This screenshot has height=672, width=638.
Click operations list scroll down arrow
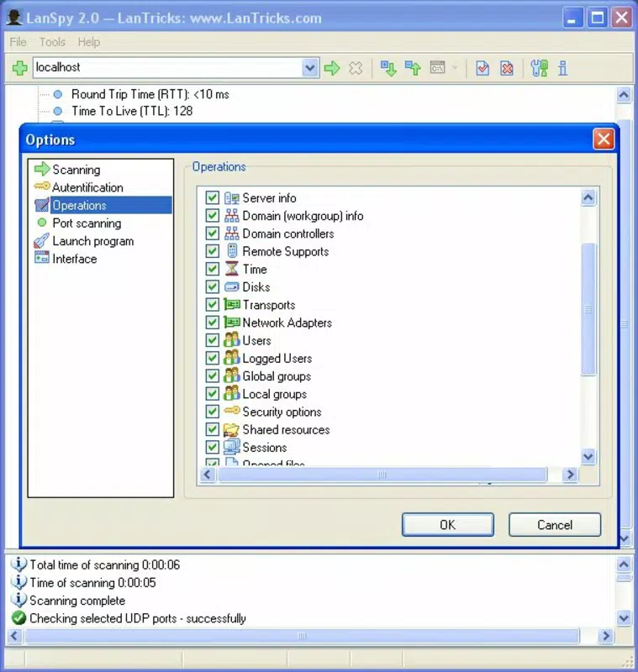point(588,456)
